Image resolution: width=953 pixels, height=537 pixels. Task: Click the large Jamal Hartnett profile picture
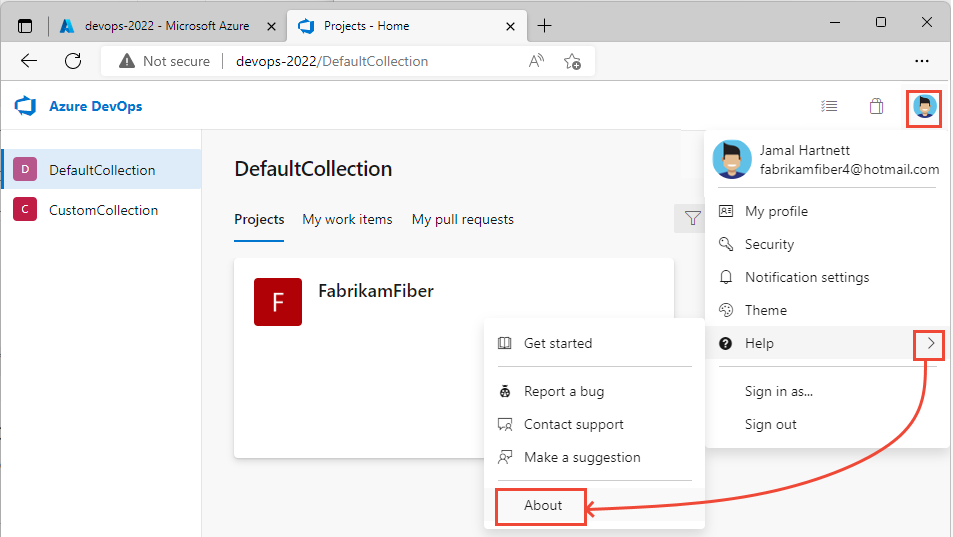732,159
